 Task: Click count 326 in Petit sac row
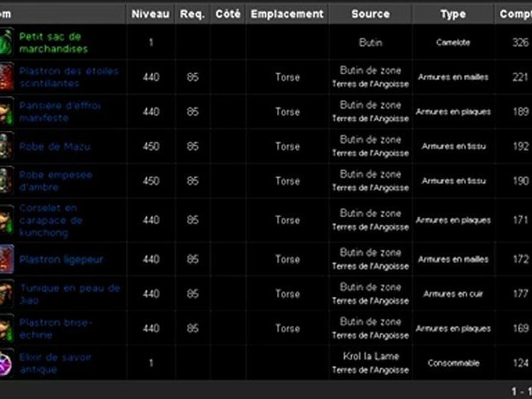(x=520, y=43)
